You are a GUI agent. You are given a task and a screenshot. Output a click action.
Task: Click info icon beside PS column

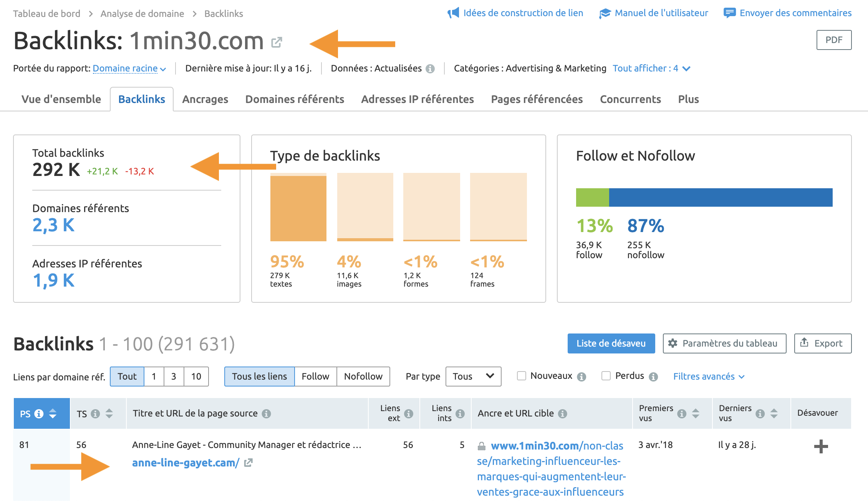39,414
